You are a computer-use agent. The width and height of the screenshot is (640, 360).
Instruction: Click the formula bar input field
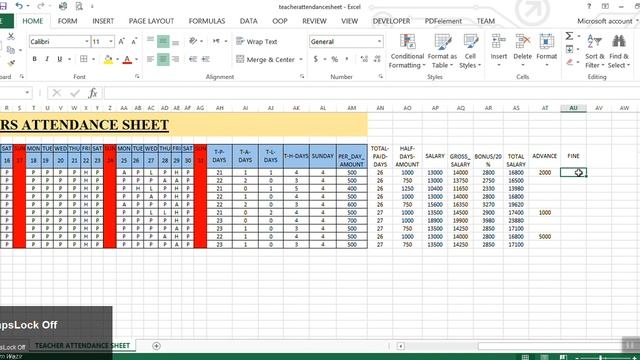pyautogui.click(x=371, y=93)
